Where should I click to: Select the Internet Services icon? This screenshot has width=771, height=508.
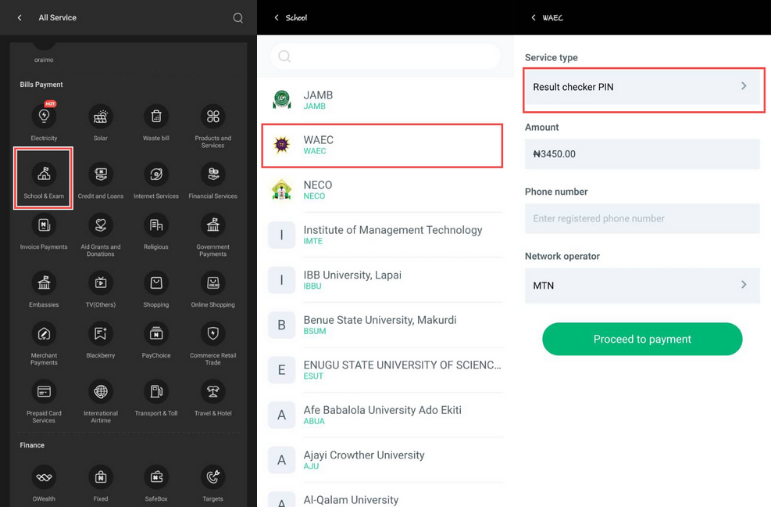coord(156,178)
